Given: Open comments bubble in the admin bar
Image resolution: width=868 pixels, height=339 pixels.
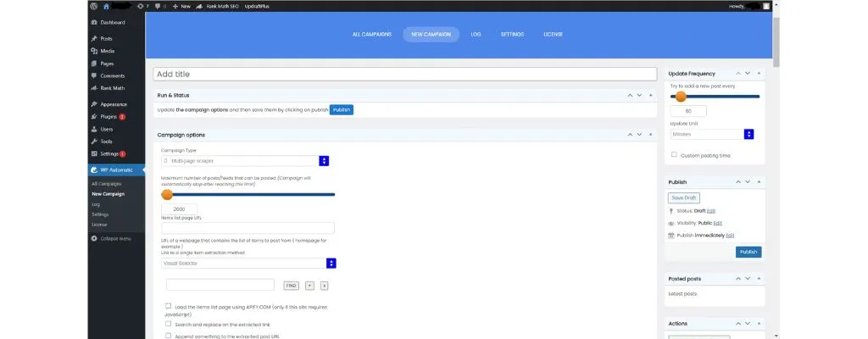Looking at the screenshot, I should click(159, 6).
